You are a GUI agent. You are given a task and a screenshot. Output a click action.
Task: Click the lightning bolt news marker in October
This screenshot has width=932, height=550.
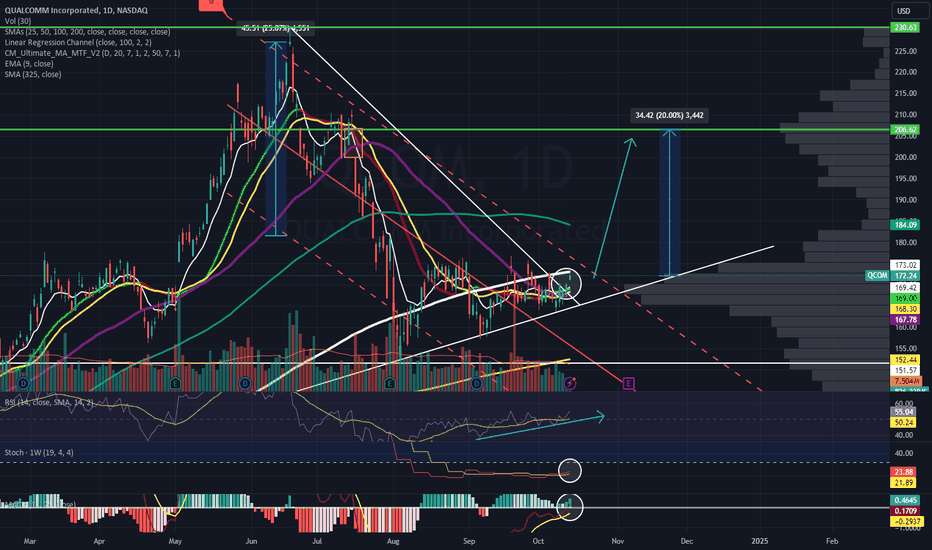click(570, 384)
